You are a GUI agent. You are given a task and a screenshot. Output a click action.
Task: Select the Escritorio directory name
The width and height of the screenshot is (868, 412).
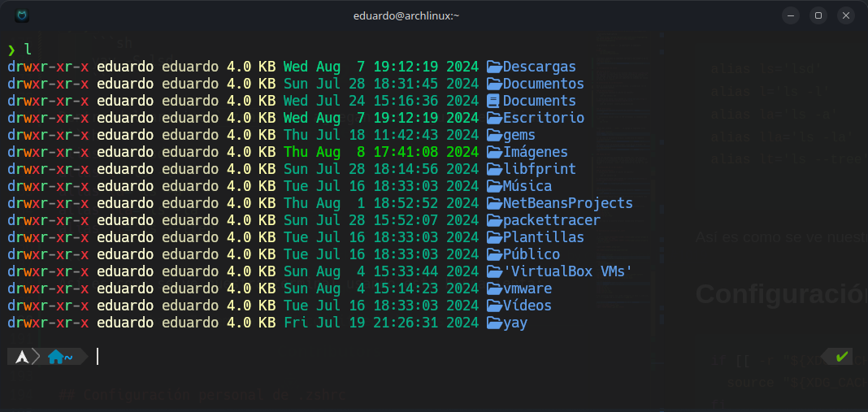(543, 118)
